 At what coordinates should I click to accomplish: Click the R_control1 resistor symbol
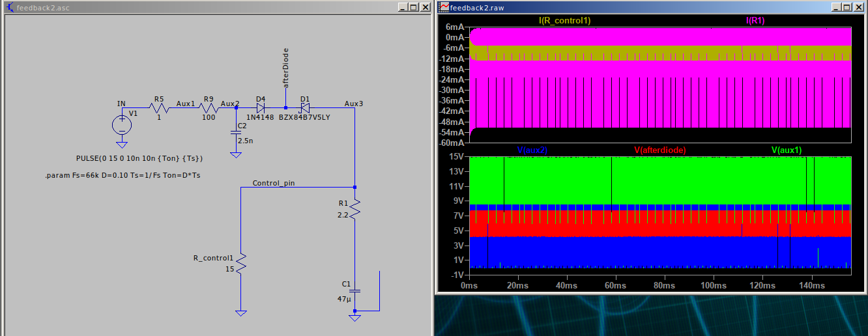click(x=240, y=264)
